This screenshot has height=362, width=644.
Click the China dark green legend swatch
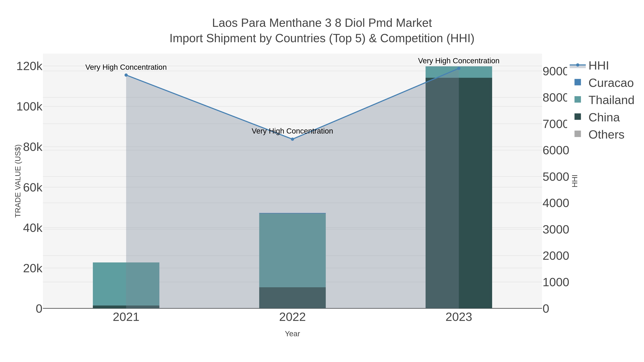tap(578, 117)
